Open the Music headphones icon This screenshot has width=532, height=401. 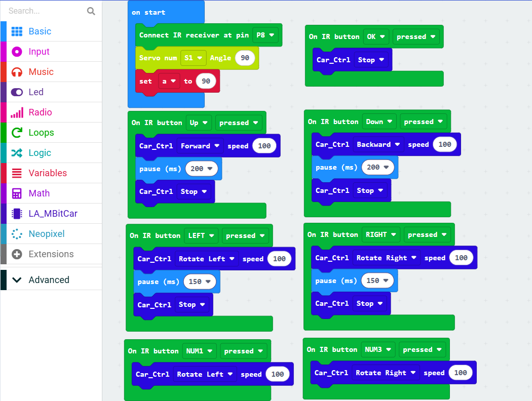(x=17, y=72)
